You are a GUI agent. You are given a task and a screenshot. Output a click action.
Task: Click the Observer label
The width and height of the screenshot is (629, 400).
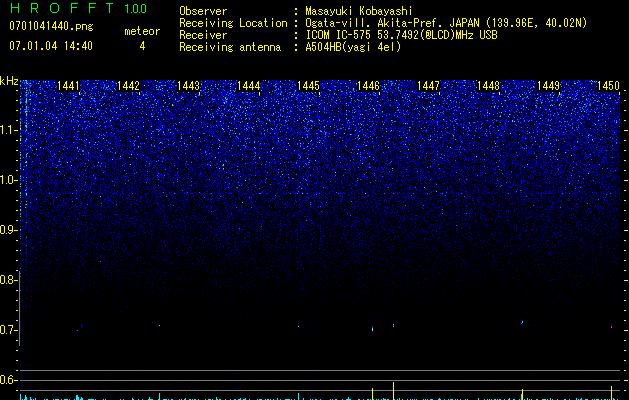[203, 11]
